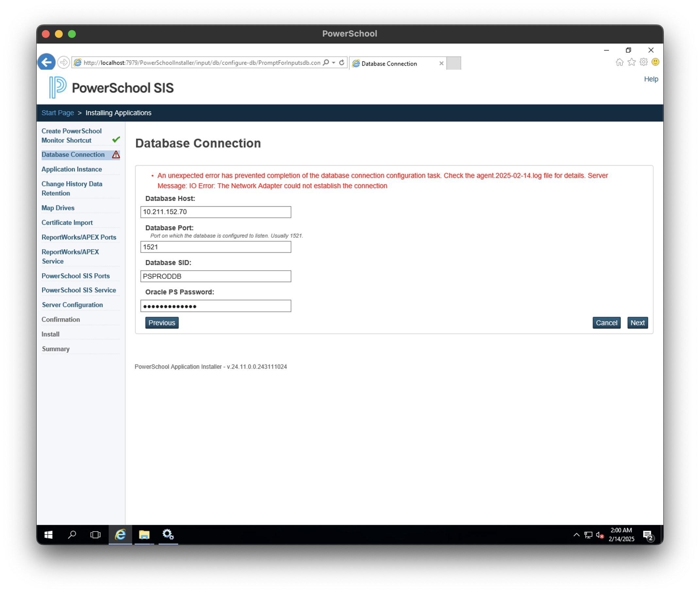Click the Install sidebar step
The width and height of the screenshot is (700, 593).
[x=50, y=334]
